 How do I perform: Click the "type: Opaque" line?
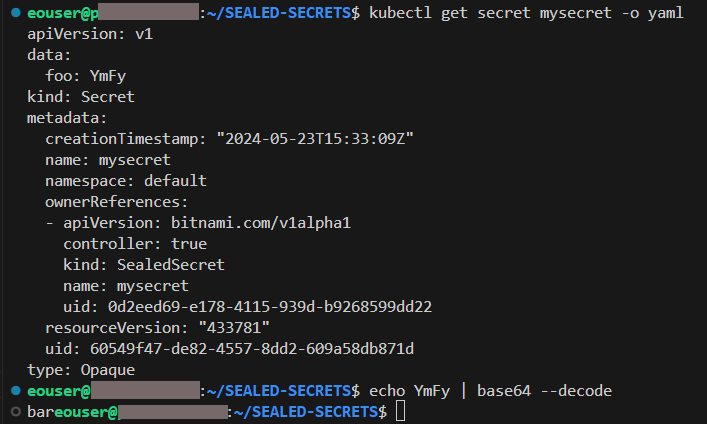(x=80, y=369)
